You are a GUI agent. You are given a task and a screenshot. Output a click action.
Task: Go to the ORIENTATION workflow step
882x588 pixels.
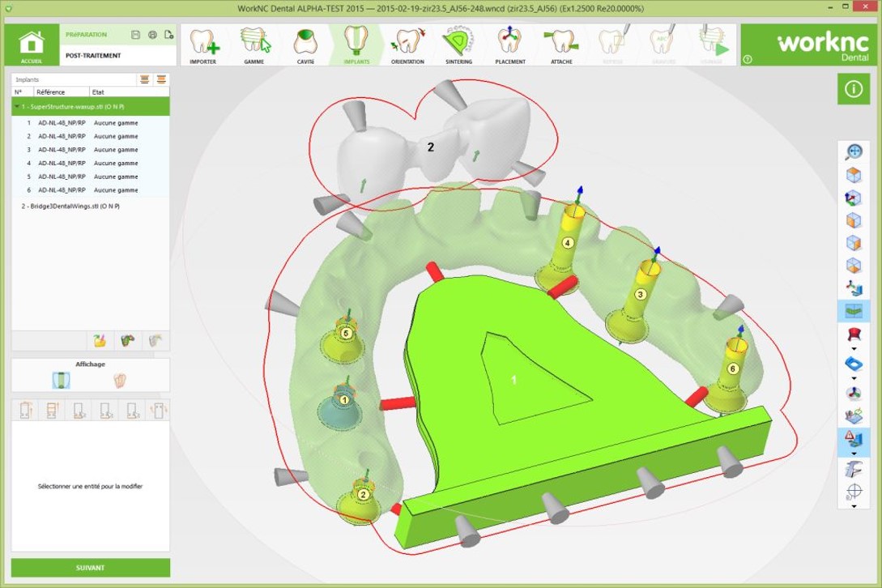(x=407, y=44)
